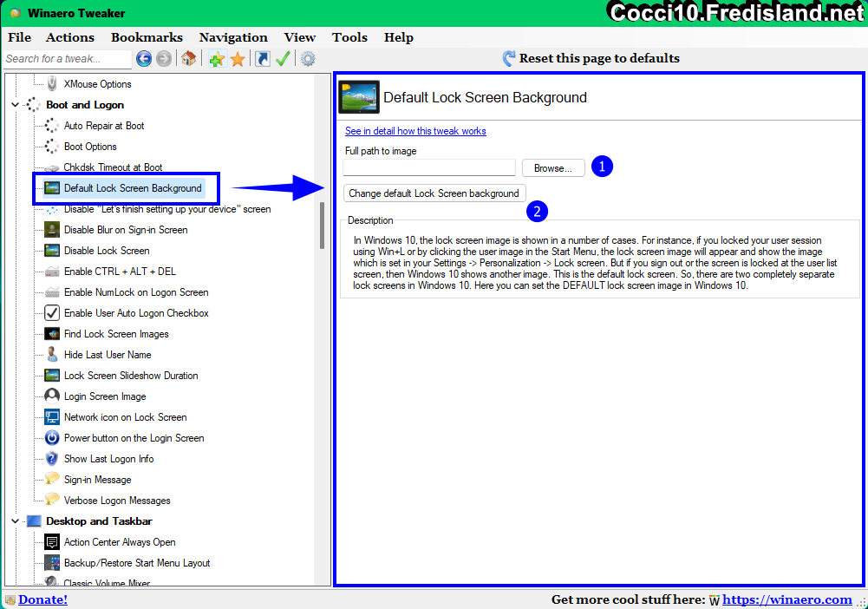Collapse the Boot and Logon tree section

pos(16,105)
